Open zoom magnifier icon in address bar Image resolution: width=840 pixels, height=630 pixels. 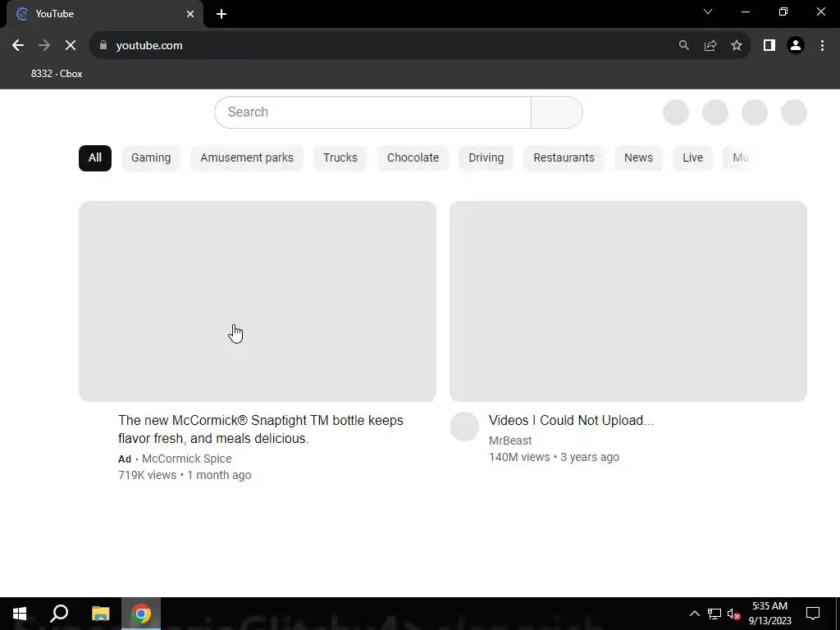(683, 46)
